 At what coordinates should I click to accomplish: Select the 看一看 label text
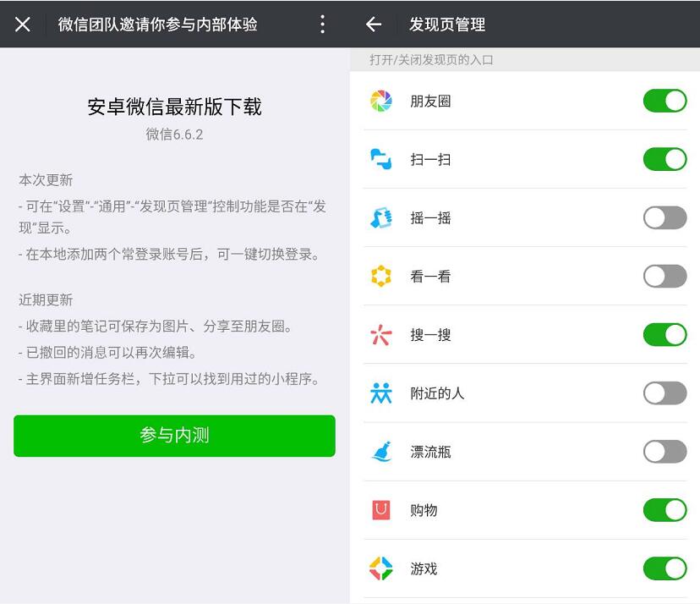430,276
